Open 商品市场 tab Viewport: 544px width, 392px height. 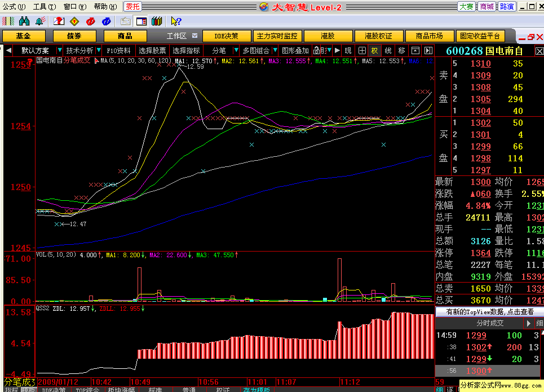(x=429, y=36)
